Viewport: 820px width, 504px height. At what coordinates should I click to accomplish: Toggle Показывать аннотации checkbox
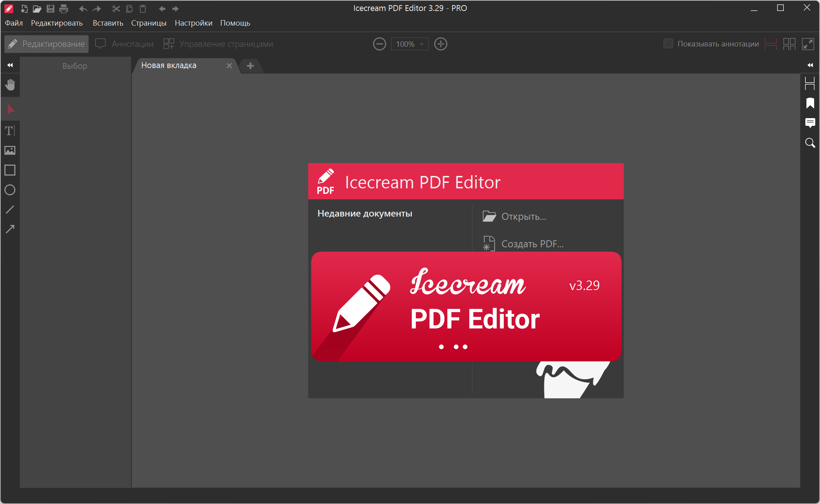[x=668, y=44]
